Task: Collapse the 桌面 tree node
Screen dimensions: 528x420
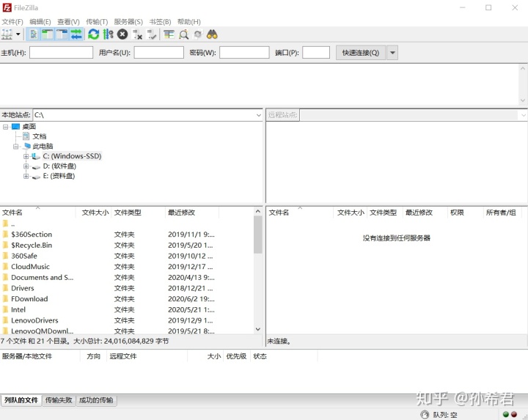Action: click(x=5, y=127)
